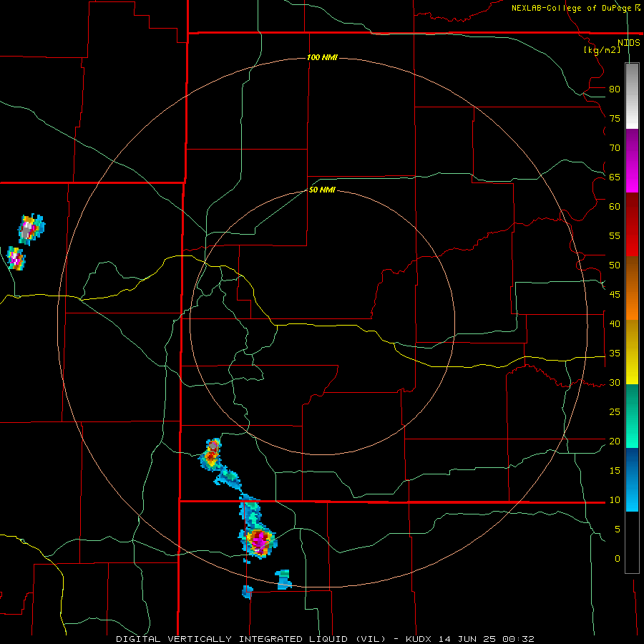Click the 80 value on the VIL scale
This screenshot has height=644, width=644.
click(615, 89)
